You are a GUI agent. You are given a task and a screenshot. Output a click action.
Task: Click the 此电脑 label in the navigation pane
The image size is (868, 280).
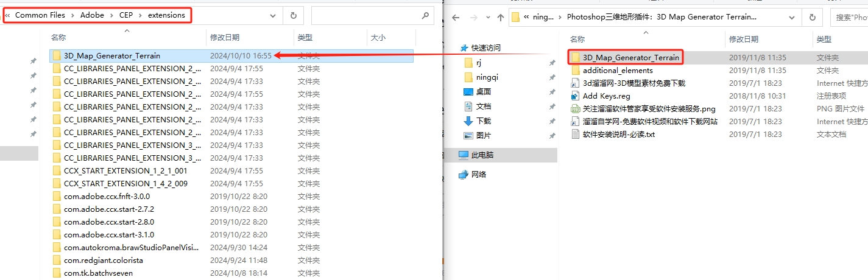pos(482,155)
